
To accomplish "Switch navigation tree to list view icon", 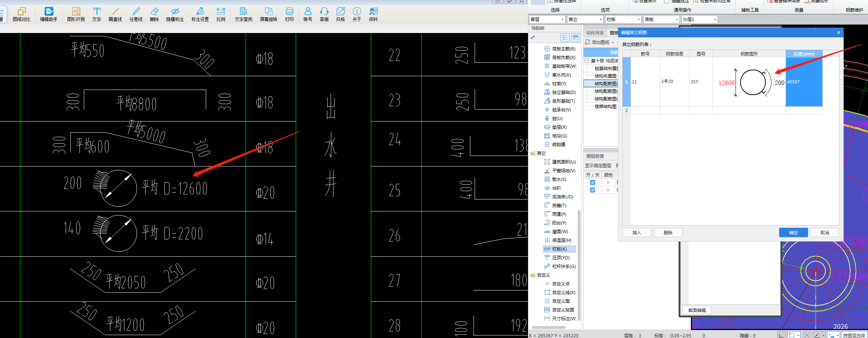I will coord(565,37).
